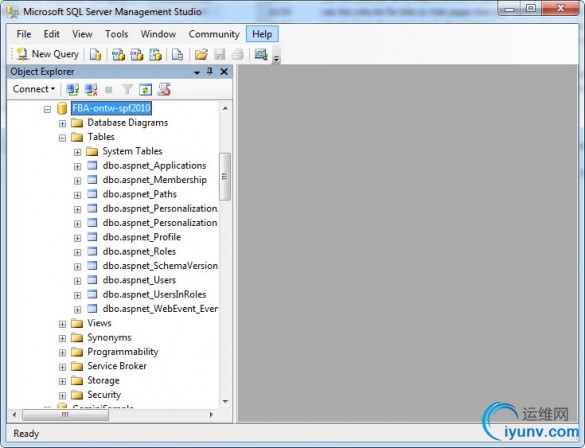Select dbo.aspnet_Roles table
The width and height of the screenshot is (585, 448).
(139, 251)
